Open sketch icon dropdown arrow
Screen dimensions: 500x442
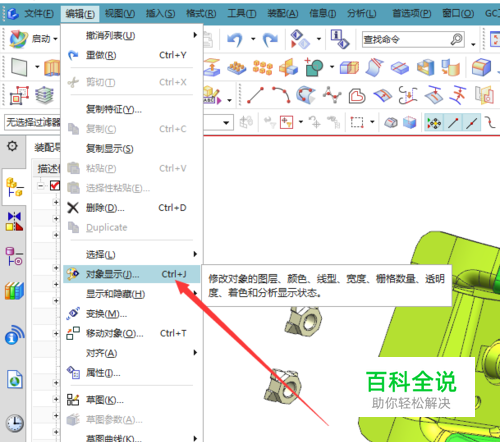[x=37, y=67]
